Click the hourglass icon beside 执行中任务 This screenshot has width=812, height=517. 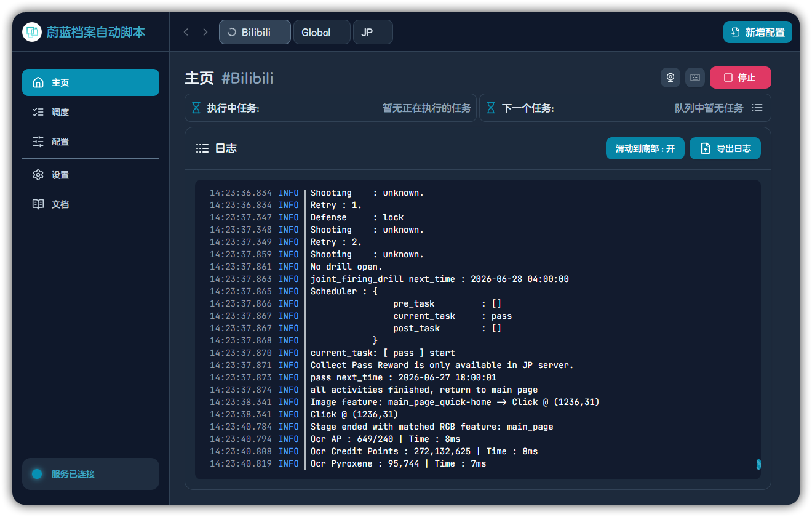[196, 108]
